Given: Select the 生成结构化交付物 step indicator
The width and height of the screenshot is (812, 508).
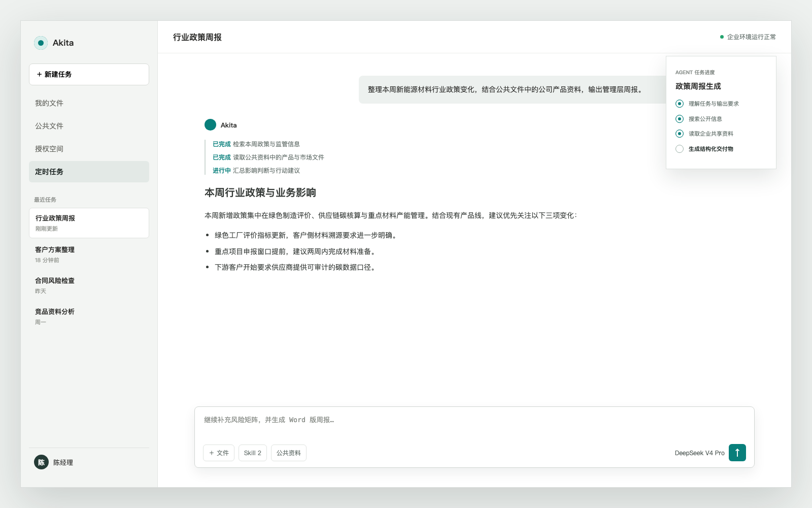Looking at the screenshot, I should point(680,149).
